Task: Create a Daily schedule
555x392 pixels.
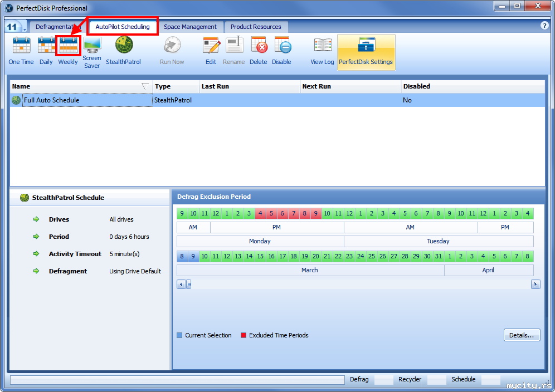Action: pyautogui.click(x=46, y=51)
